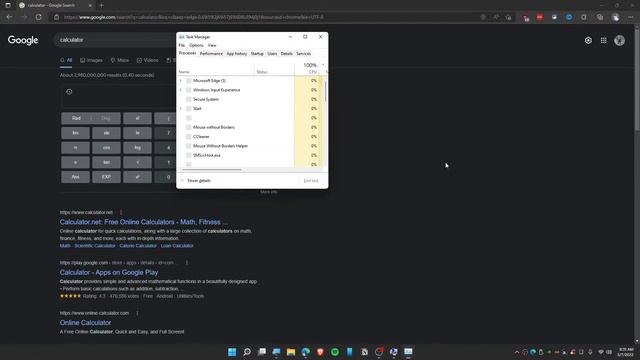This screenshot has width=640, height=360.
Task: Click the End task button
Action: point(311,180)
